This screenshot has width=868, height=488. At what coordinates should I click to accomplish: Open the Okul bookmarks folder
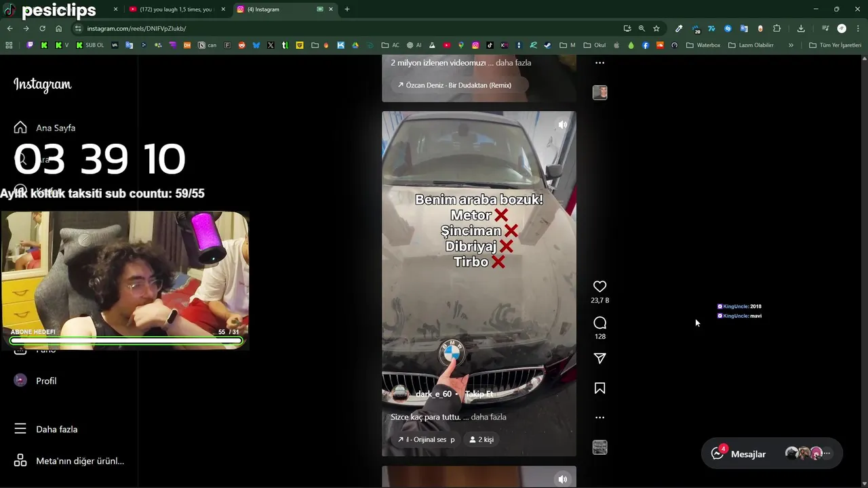point(595,45)
